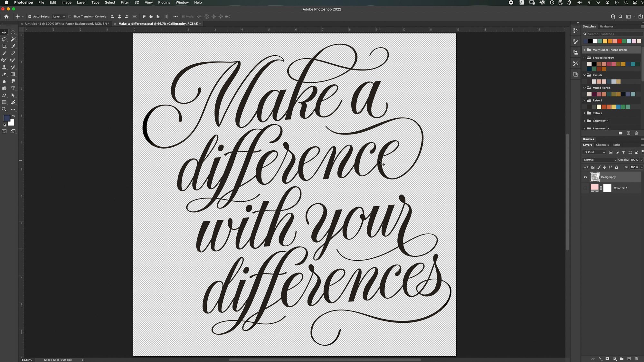Image resolution: width=644 pixels, height=362 pixels.
Task: Open the Navigator panel tab
Action: tap(606, 26)
